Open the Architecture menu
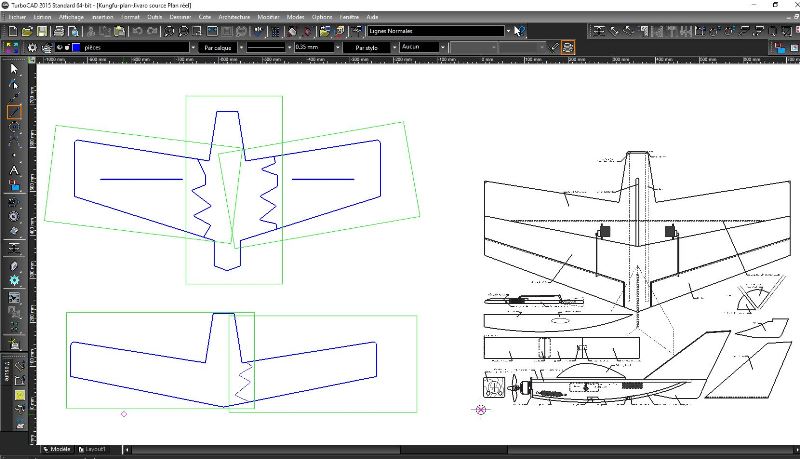The width and height of the screenshot is (800, 459). 235,18
